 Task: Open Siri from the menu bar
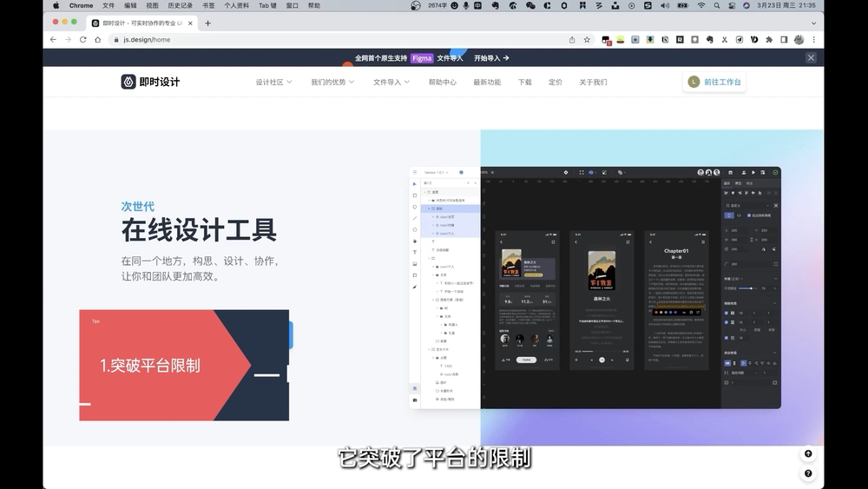[x=746, y=5]
